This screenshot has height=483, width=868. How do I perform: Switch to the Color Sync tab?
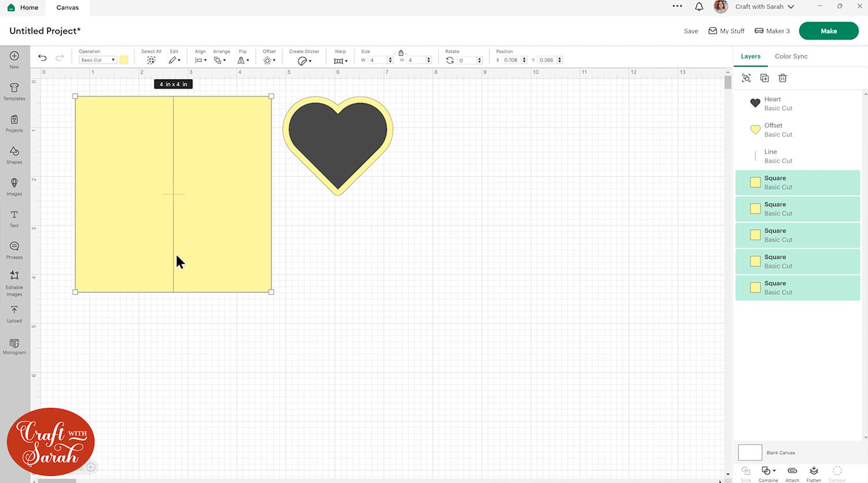(x=791, y=56)
